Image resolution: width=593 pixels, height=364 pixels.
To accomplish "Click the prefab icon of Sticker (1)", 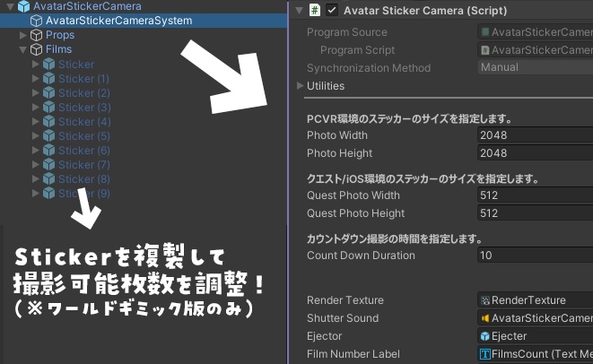I will tap(48, 79).
